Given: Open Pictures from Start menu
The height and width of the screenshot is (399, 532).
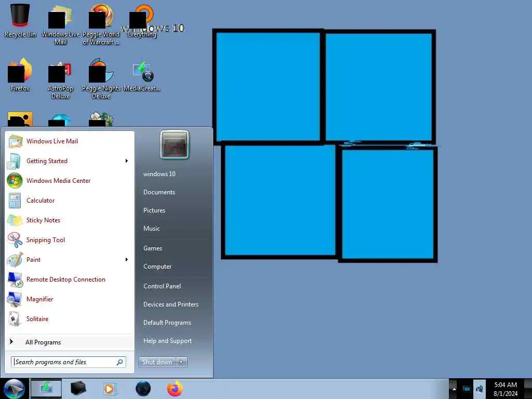Looking at the screenshot, I should [x=154, y=210].
